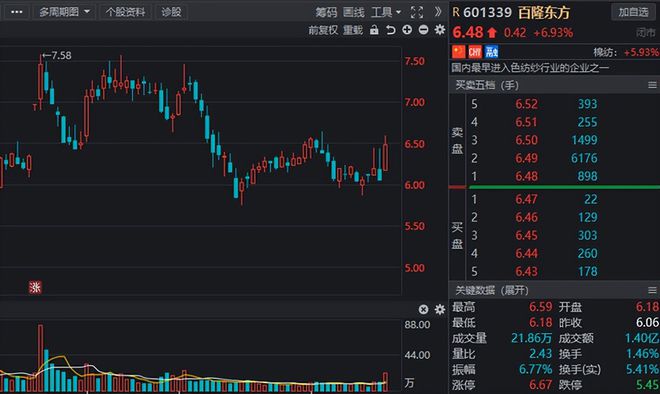Click the stock name 百隆东方
Image resolution: width=660 pixels, height=394 pixels.
tap(543, 13)
